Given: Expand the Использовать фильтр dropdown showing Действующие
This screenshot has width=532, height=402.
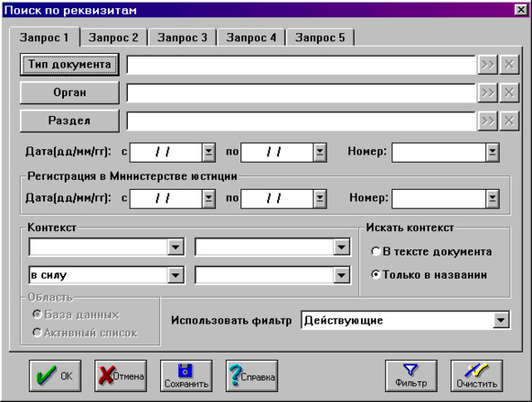Looking at the screenshot, I should 501,320.
